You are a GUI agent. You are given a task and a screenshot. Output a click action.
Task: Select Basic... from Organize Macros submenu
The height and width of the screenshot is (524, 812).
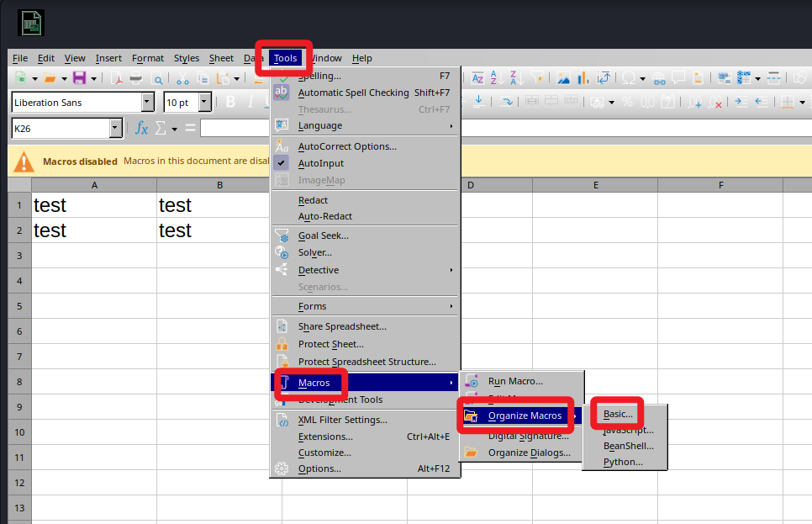pos(618,415)
